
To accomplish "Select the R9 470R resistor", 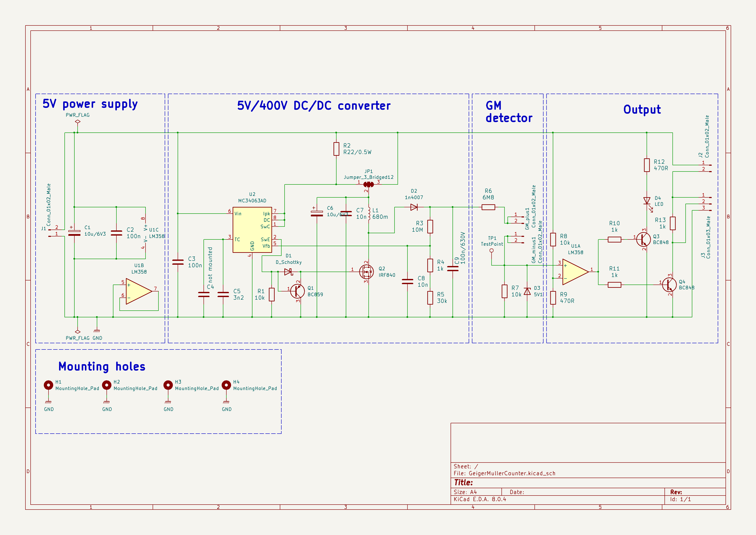I will (x=553, y=298).
